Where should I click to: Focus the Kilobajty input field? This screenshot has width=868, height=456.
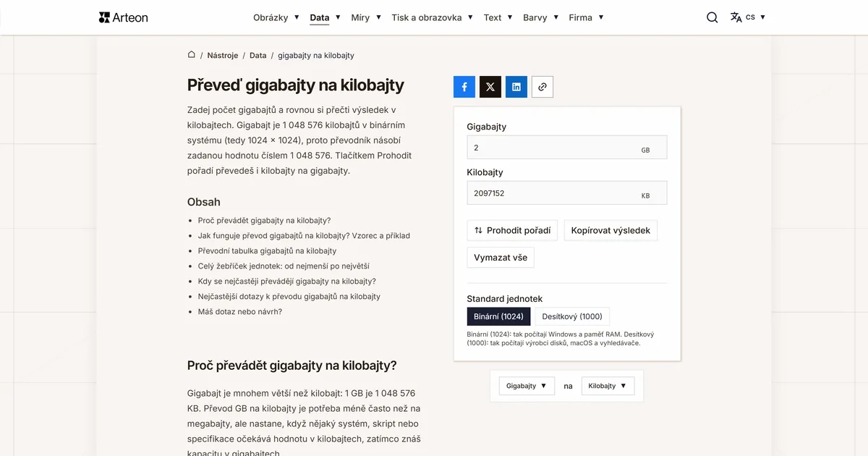(x=567, y=193)
